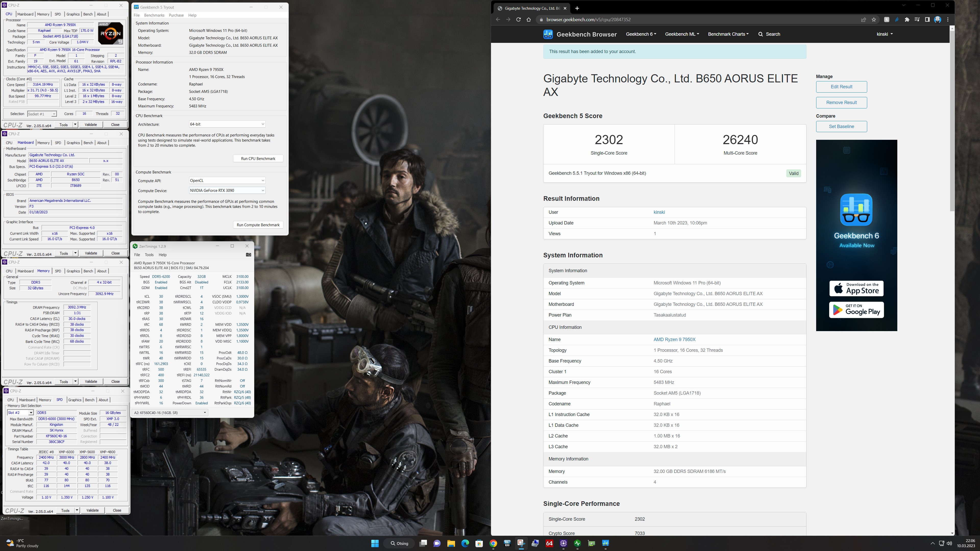Click Run Compute Benchmark button
This screenshot has height=551, width=980.
(x=258, y=225)
